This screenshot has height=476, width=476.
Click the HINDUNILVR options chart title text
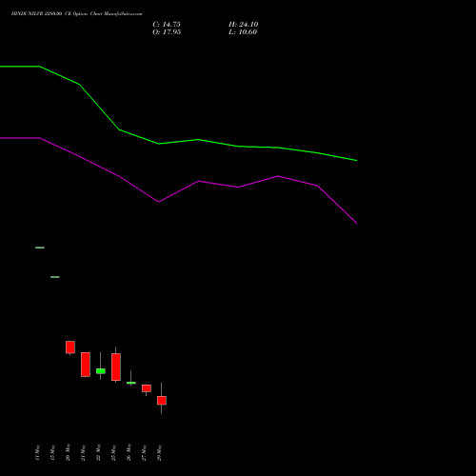[x=76, y=14]
